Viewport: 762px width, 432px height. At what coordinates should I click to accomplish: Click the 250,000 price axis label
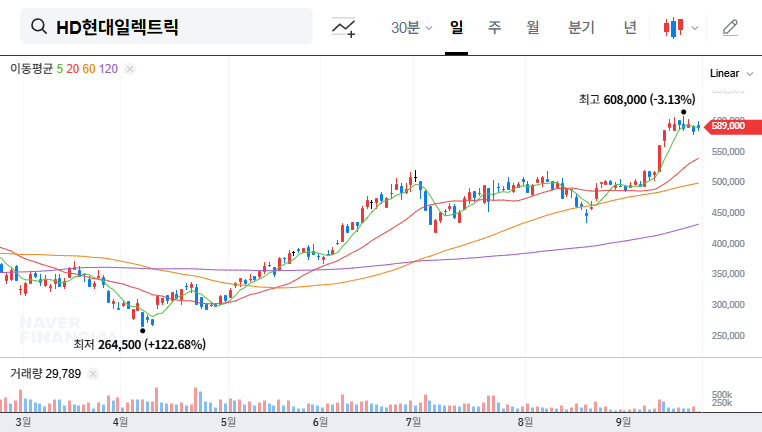(728, 335)
